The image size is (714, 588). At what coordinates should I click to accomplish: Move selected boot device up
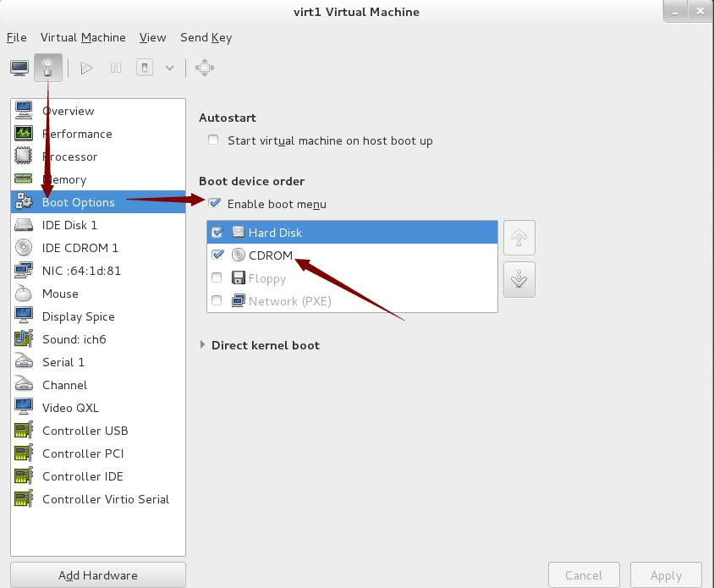(x=519, y=238)
